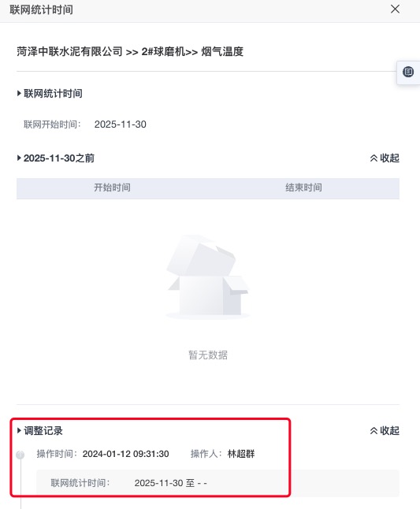Click the double-chevron icon beside upper 收起
This screenshot has height=509, width=420.
click(374, 158)
